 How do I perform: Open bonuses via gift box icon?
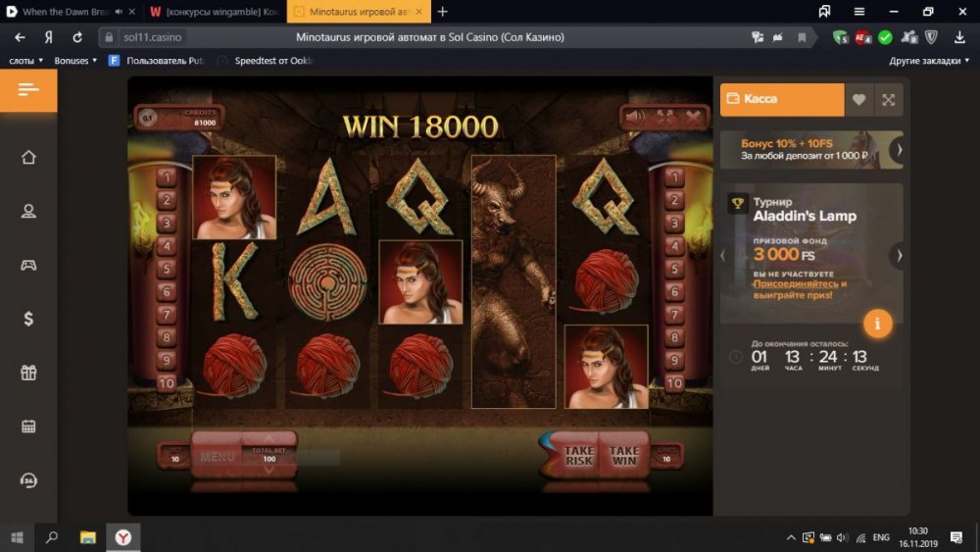[x=28, y=373]
